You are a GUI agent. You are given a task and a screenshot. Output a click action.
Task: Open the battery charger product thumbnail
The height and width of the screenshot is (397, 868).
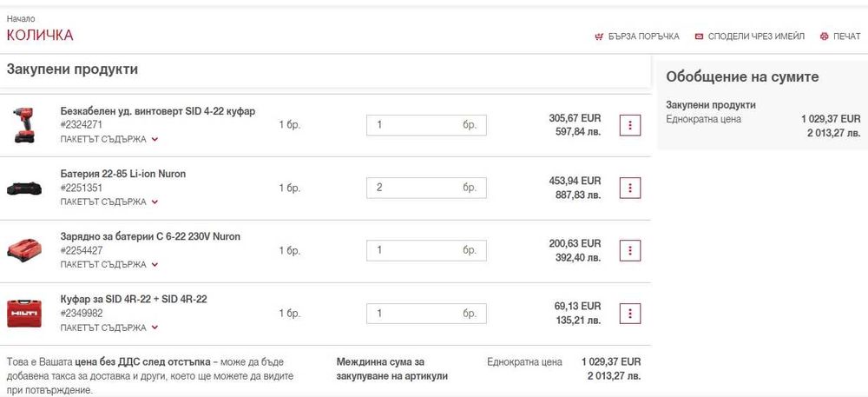23,250
